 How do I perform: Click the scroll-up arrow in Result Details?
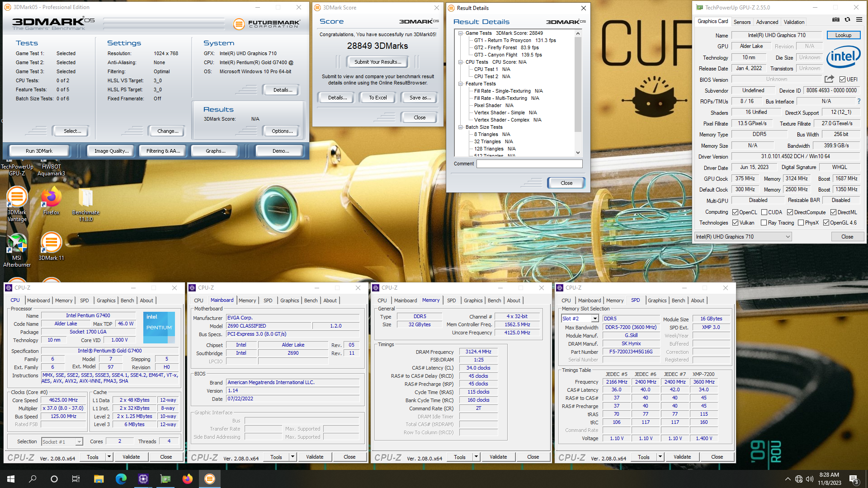tap(578, 33)
